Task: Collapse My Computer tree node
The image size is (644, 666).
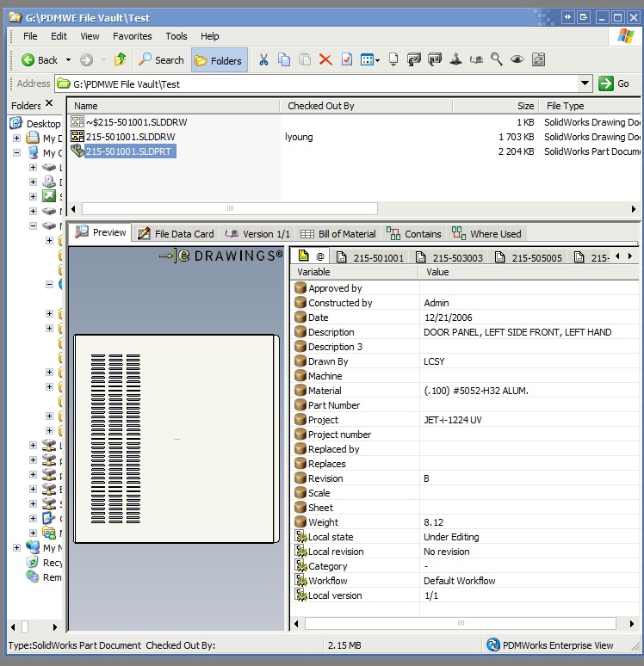Action: pos(16,152)
